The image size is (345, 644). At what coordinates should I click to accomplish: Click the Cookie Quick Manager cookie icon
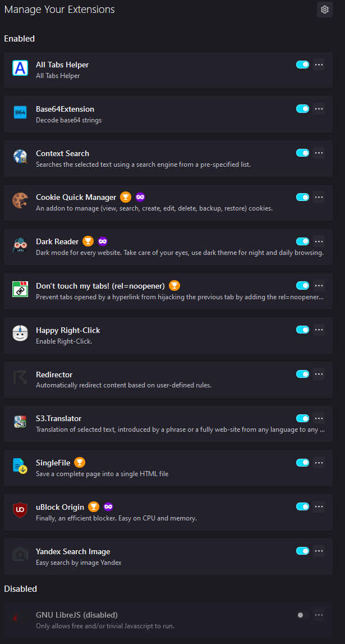20,201
